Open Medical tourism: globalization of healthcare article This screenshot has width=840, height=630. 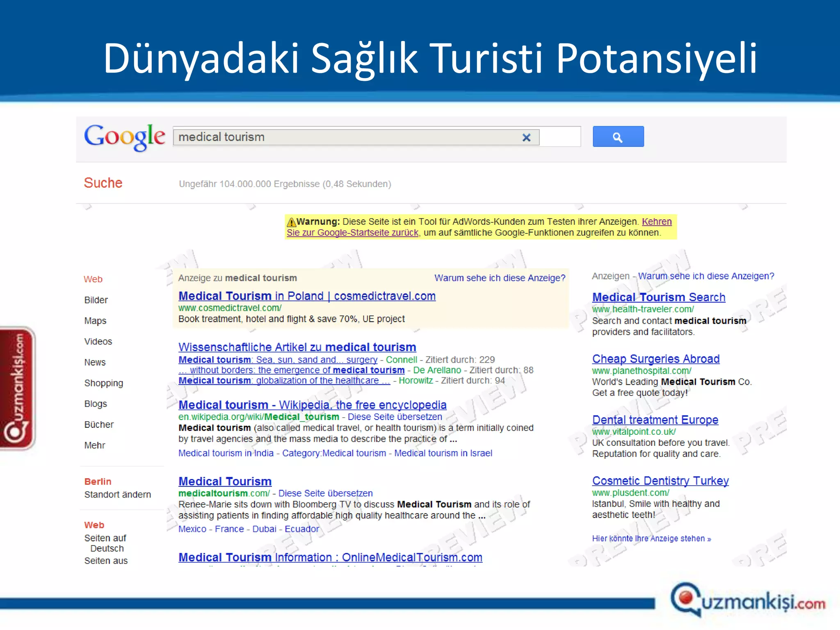coord(284,381)
